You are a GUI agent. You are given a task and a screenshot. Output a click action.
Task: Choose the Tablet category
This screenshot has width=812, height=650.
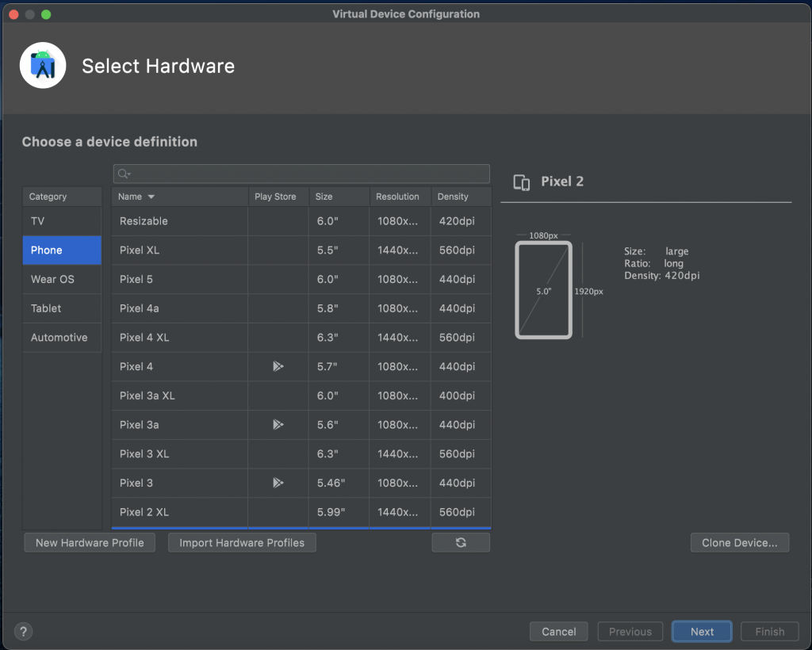(46, 308)
